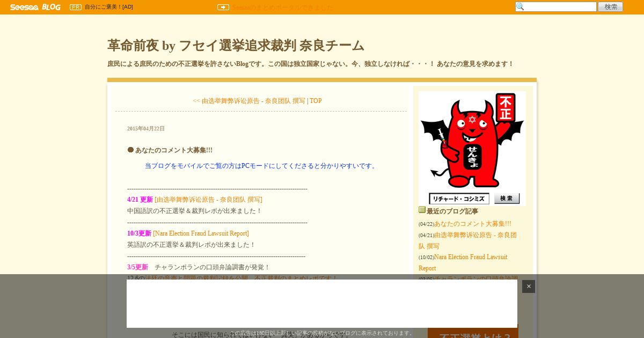This screenshot has height=338, width=644.
Task: Click the 検索 button under the mascot
Action: pos(507,199)
